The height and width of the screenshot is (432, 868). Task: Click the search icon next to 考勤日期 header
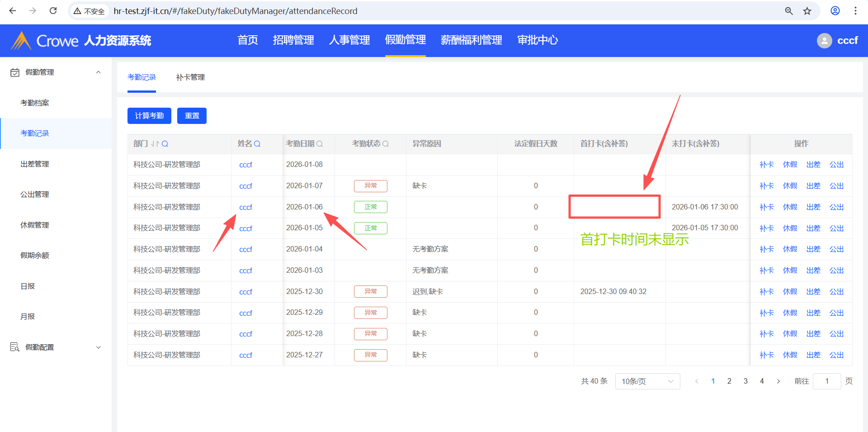click(x=320, y=144)
